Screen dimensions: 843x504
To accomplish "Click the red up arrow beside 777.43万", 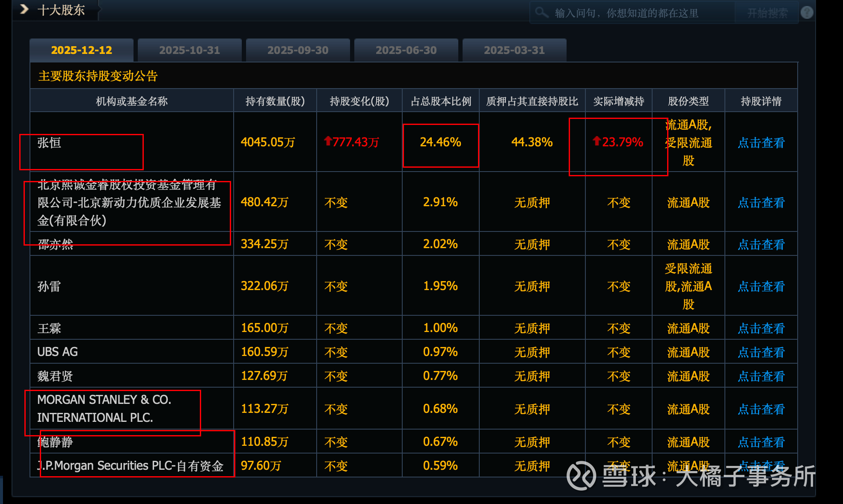I will point(328,141).
